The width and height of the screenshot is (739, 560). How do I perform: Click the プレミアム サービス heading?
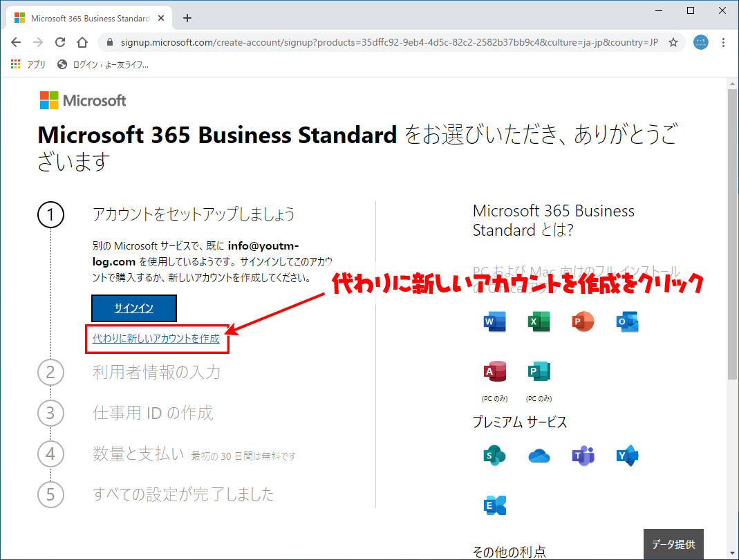pyautogui.click(x=520, y=422)
